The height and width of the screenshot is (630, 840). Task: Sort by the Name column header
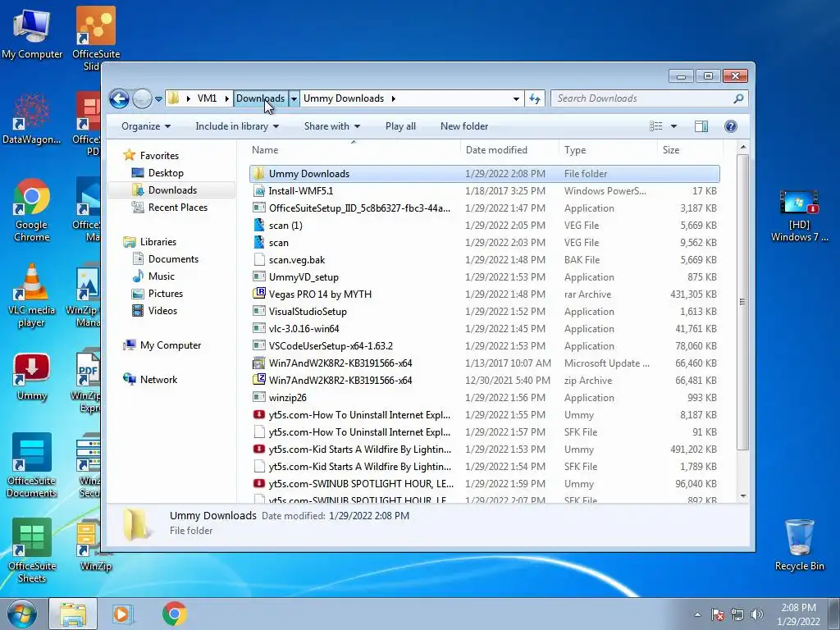pyautogui.click(x=354, y=150)
